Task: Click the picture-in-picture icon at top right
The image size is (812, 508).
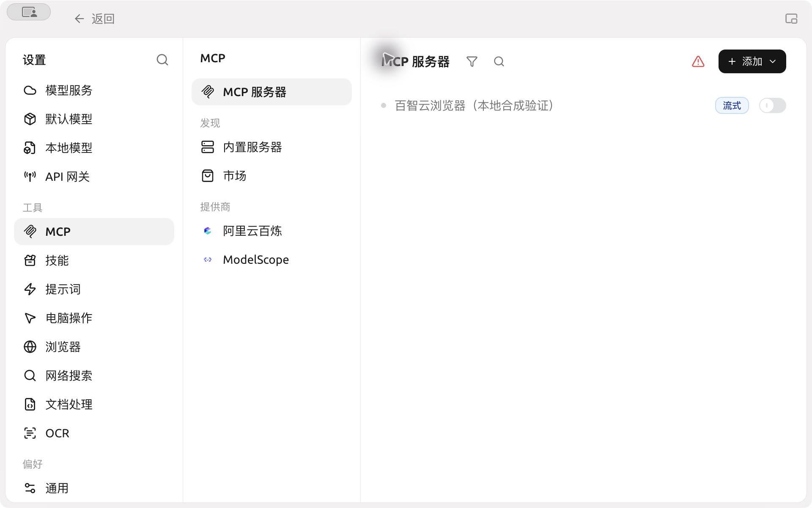Action: pos(791,19)
